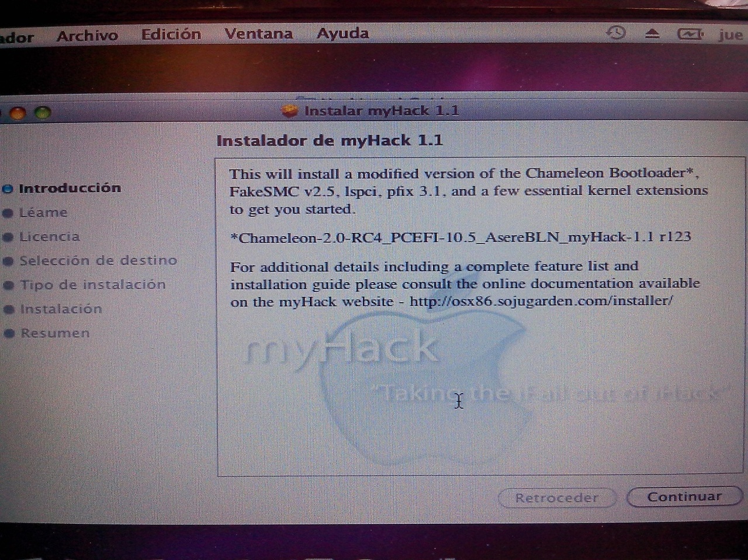
Task: Select the Léame step in sidebar
Action: pos(43,213)
